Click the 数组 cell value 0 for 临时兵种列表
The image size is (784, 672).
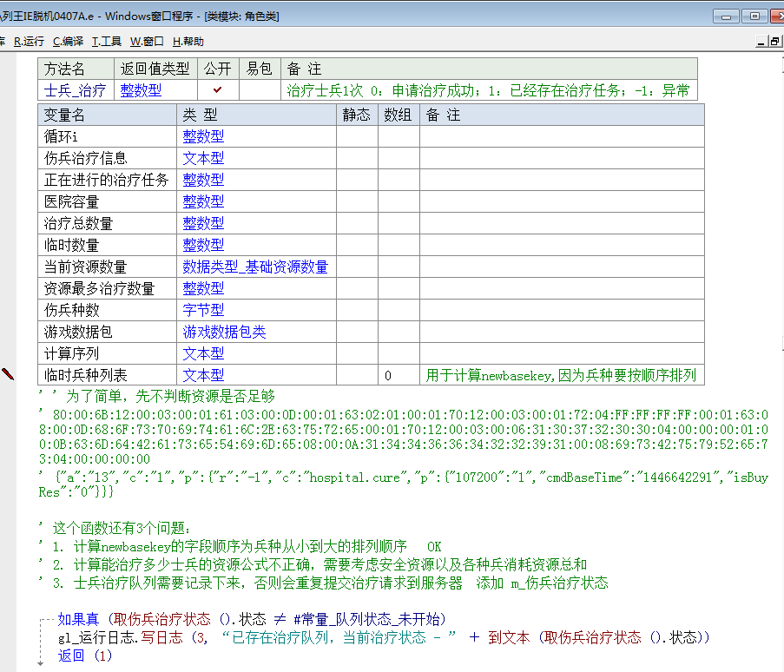(388, 375)
